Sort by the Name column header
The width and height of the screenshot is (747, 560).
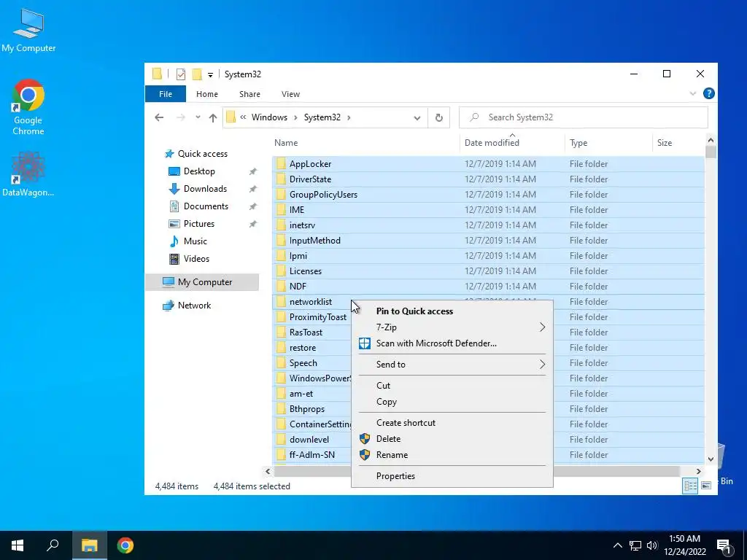point(286,142)
